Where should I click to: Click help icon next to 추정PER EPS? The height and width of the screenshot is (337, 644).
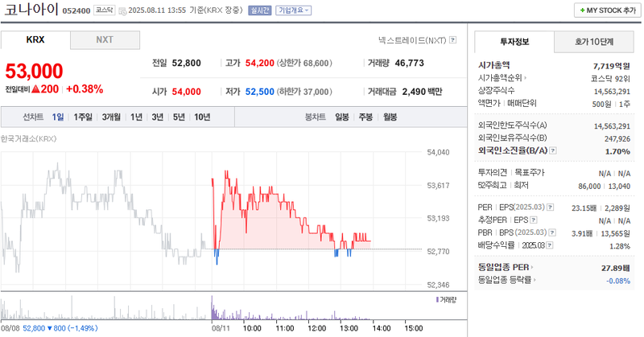(x=534, y=220)
